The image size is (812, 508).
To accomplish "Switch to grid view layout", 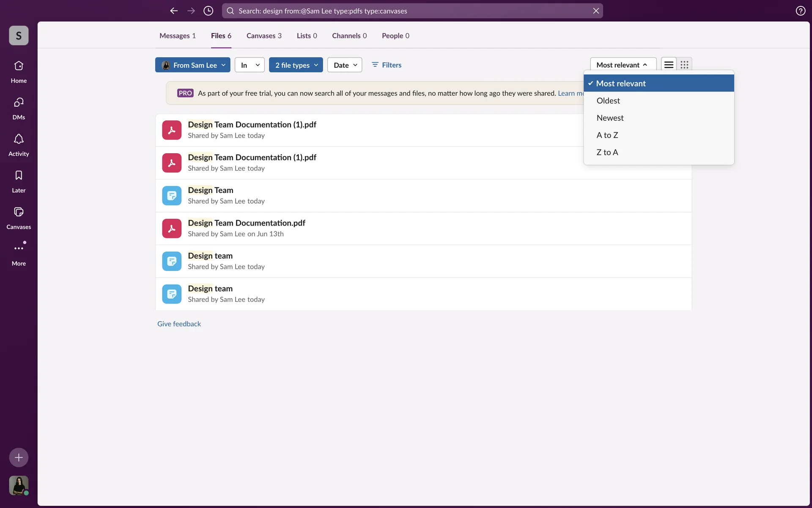I will pyautogui.click(x=684, y=65).
